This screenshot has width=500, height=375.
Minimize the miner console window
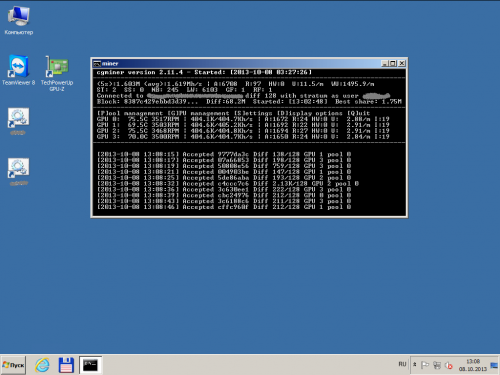(385, 63)
